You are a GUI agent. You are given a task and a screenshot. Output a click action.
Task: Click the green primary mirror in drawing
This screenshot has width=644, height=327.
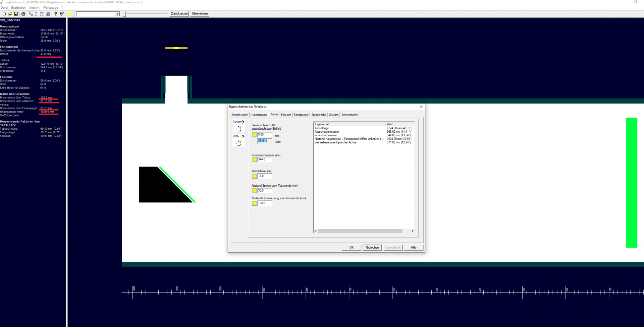coord(632,183)
